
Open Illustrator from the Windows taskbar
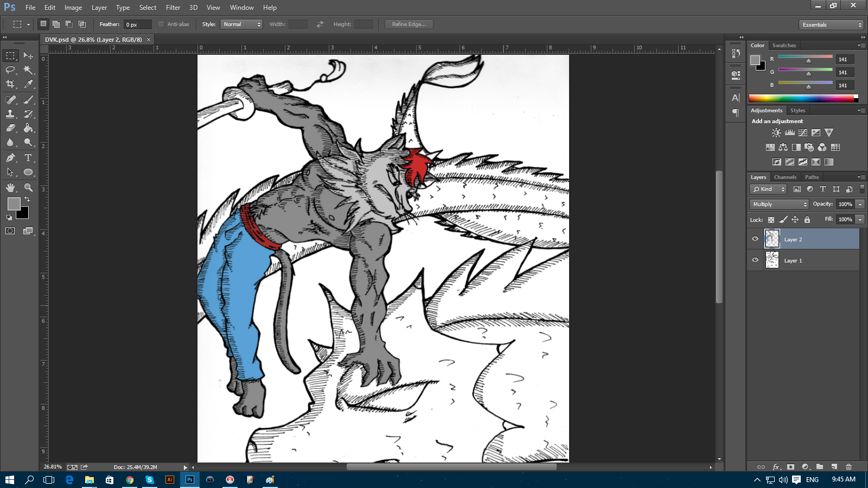(x=170, y=480)
